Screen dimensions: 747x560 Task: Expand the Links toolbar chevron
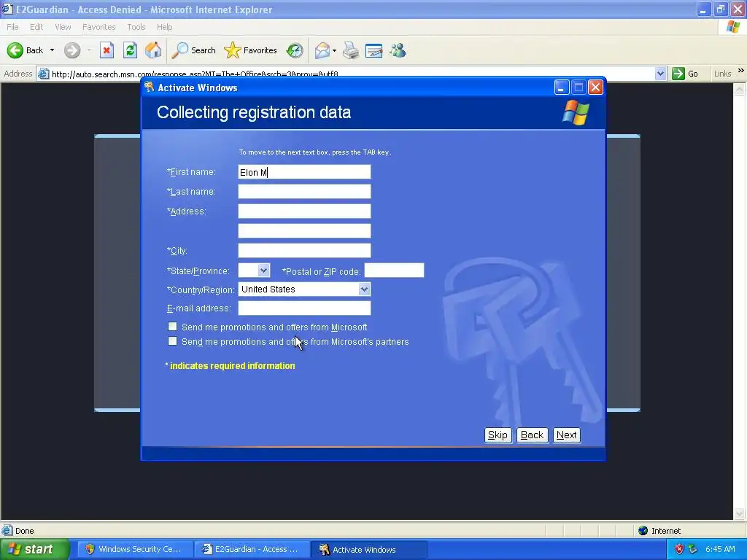click(741, 71)
